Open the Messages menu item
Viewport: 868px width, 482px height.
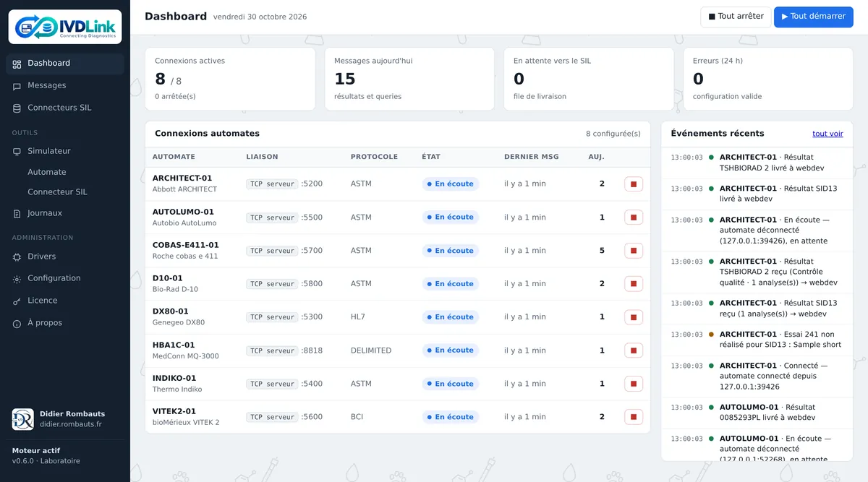coord(65,86)
